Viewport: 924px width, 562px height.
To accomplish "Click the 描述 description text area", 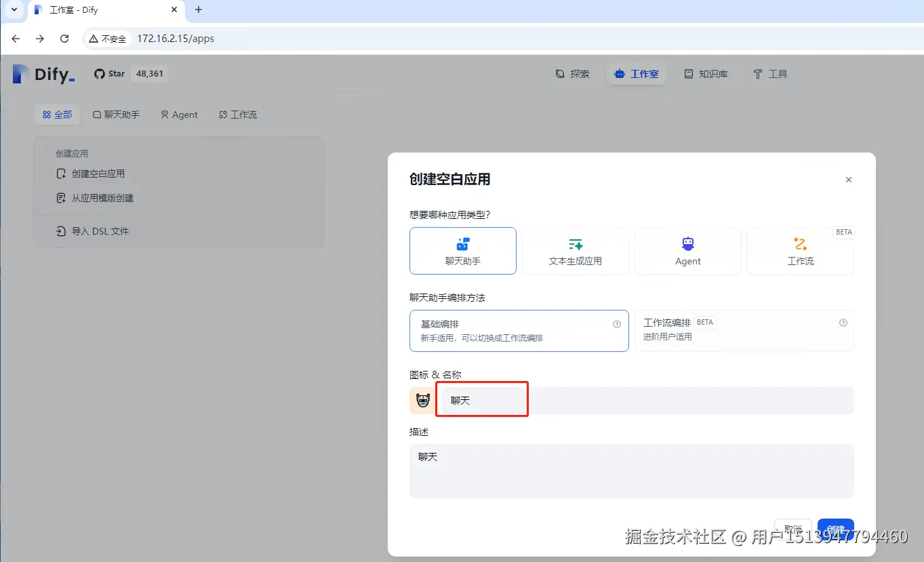I will point(632,471).
